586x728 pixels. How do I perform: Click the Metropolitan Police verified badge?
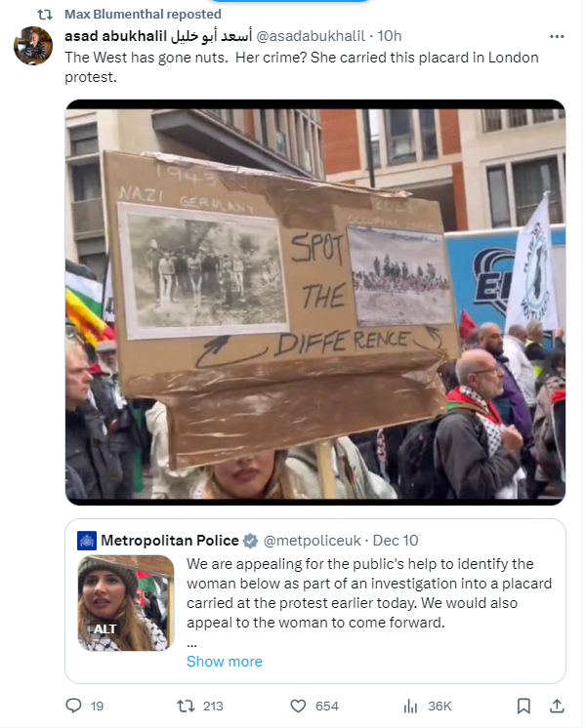(x=250, y=541)
